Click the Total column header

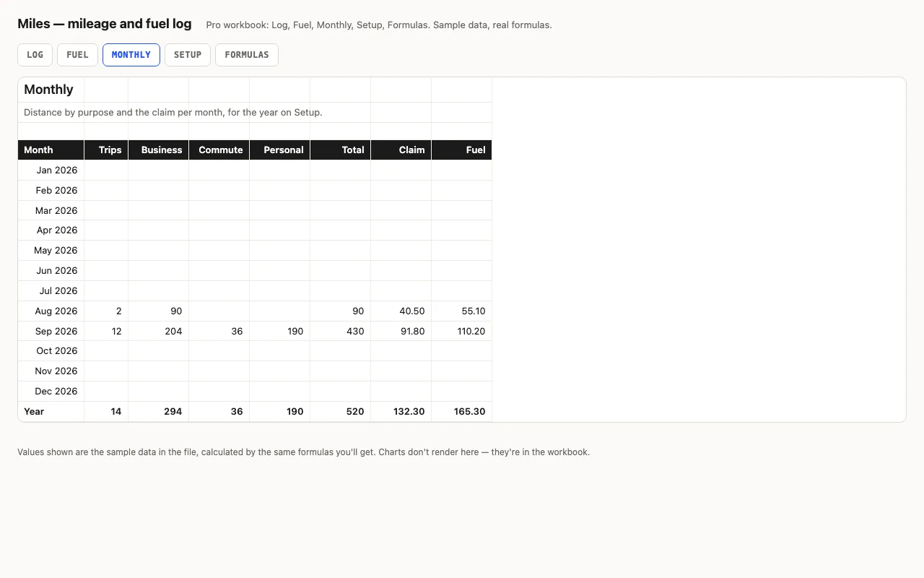[341, 150]
